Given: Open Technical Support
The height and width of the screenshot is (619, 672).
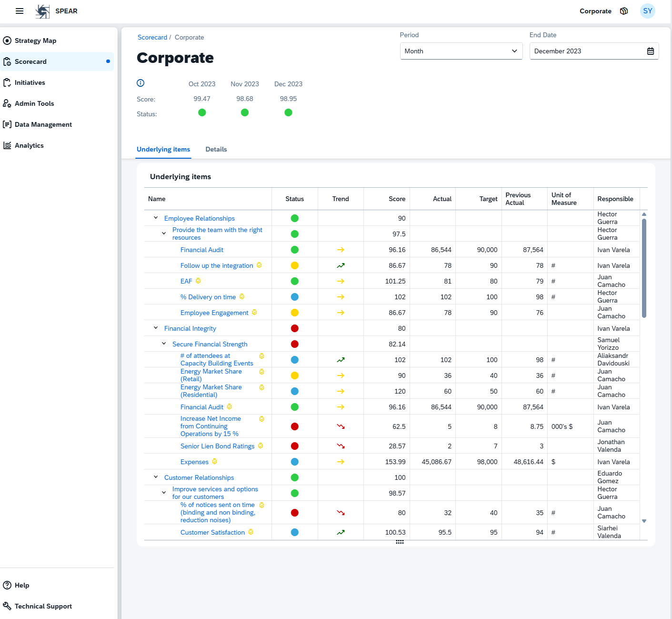Looking at the screenshot, I should (43, 606).
